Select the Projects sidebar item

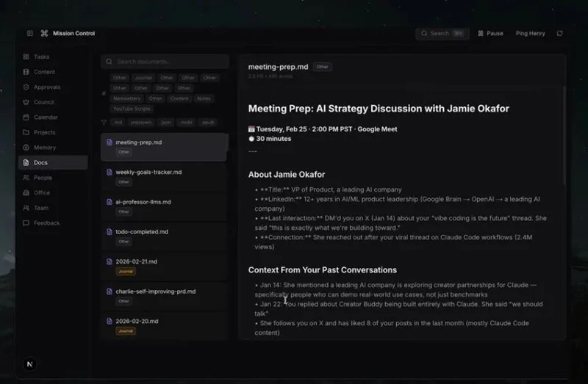(x=44, y=132)
